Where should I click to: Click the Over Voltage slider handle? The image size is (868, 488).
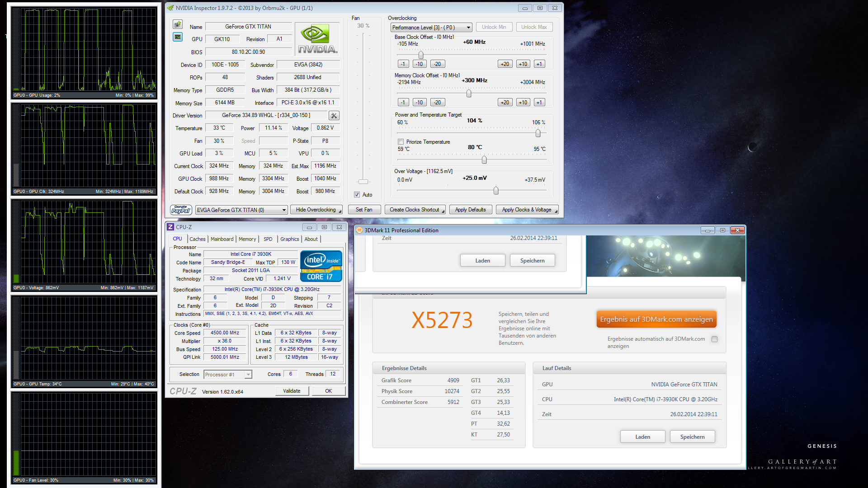tap(496, 191)
